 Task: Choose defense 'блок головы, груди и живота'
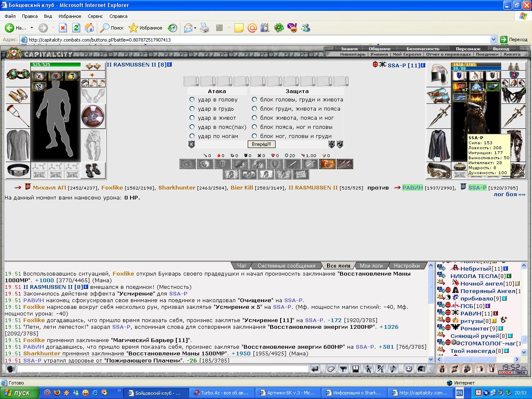pyautogui.click(x=254, y=99)
